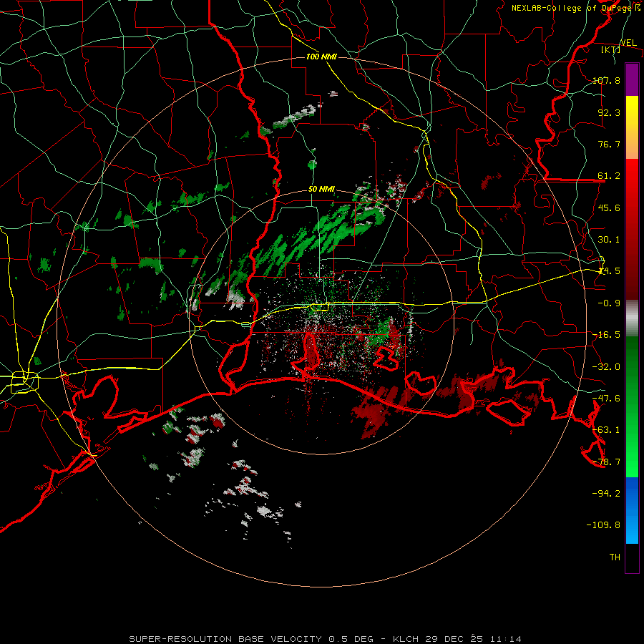Click the 92.3 legend value
644x644 pixels.
coord(609,112)
